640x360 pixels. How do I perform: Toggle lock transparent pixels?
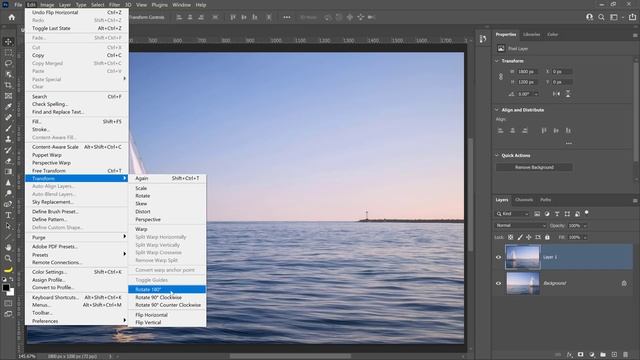(510, 237)
